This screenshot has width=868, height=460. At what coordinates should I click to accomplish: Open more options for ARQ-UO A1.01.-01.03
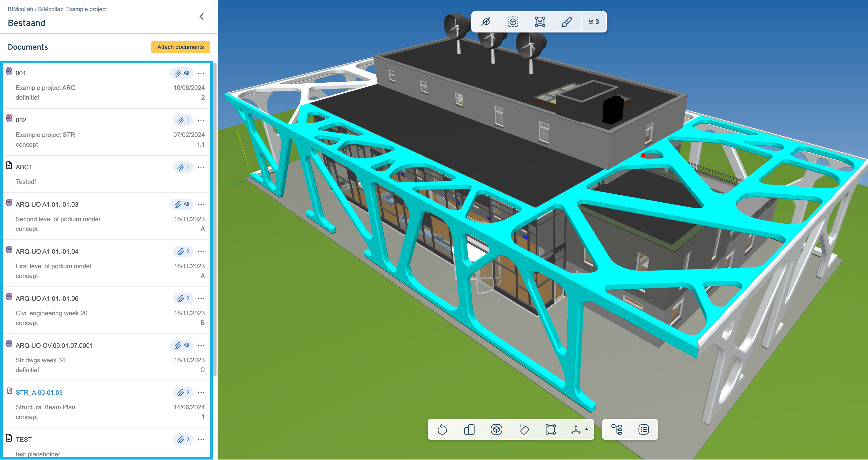coord(201,204)
